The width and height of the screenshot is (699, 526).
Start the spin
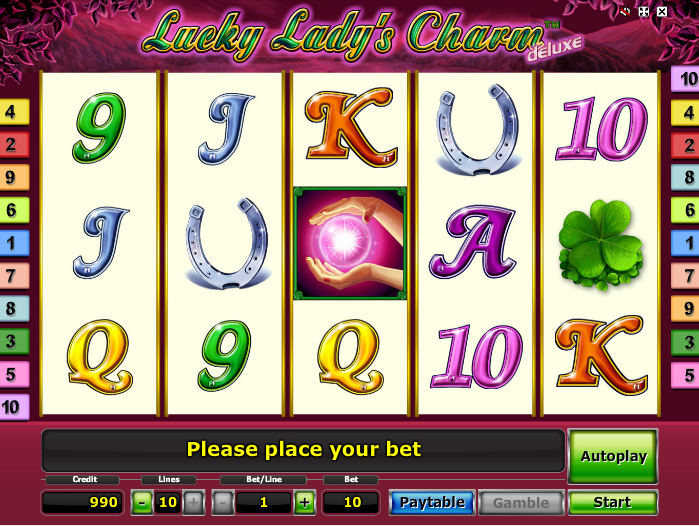613,502
